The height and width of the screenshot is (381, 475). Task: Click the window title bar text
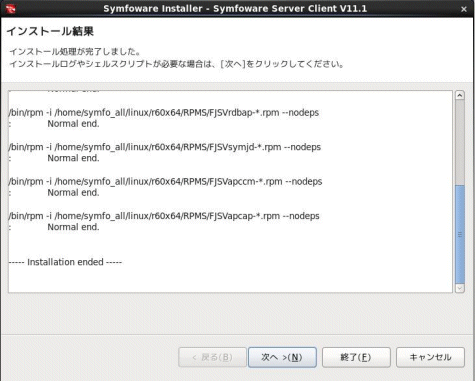click(235, 9)
